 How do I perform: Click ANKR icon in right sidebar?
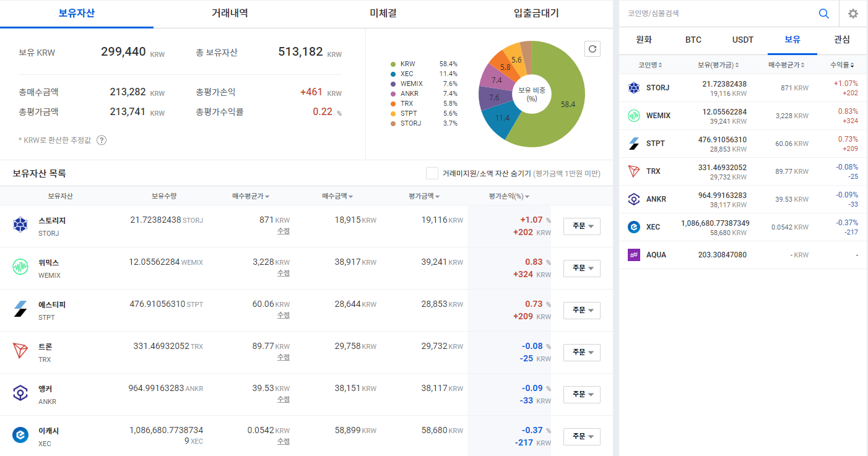[634, 199]
